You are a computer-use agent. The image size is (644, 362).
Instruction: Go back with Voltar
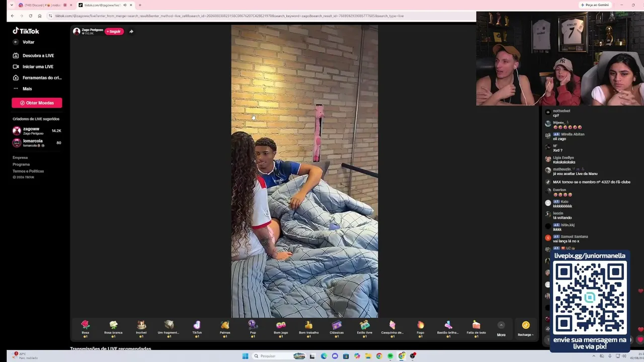[x=24, y=42]
